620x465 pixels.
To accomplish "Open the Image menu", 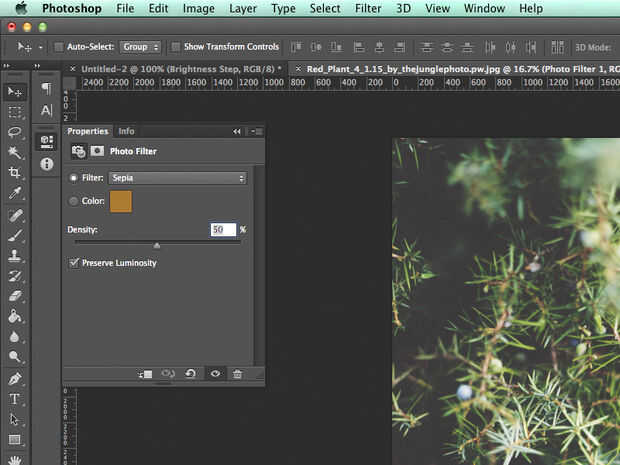I will pyautogui.click(x=198, y=8).
